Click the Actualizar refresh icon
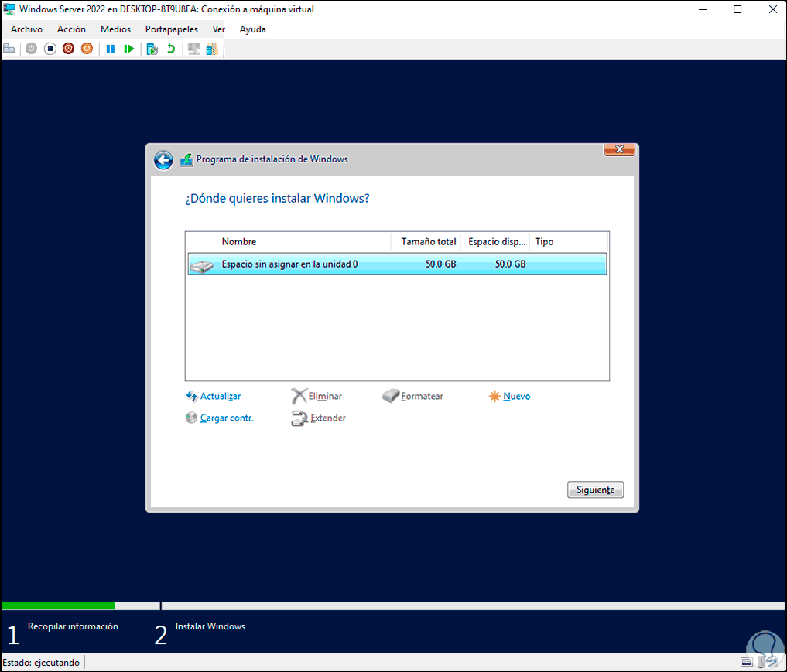The width and height of the screenshot is (787, 672). [192, 396]
